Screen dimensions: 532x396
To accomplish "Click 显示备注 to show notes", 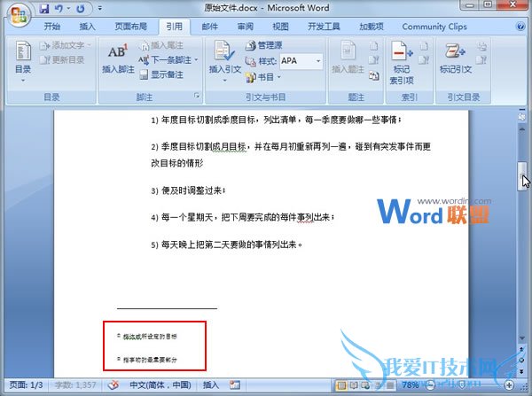I will pos(162,74).
